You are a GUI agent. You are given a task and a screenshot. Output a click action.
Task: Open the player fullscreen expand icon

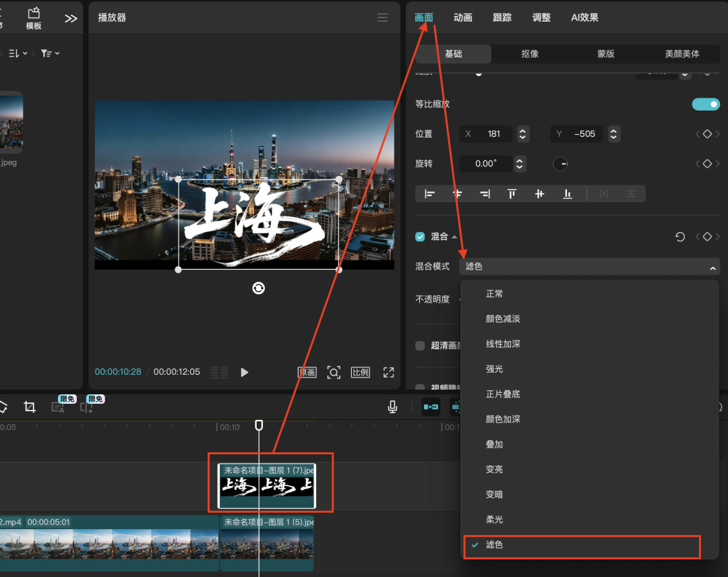tap(388, 371)
